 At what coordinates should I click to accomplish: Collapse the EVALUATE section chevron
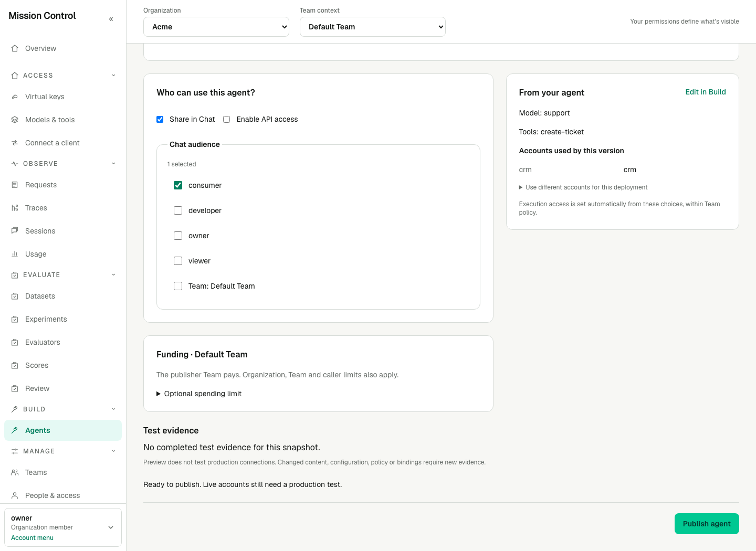(113, 275)
